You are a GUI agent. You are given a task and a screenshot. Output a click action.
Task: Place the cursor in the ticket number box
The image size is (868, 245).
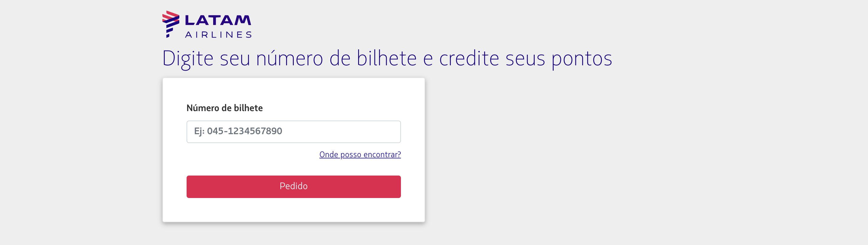293,132
